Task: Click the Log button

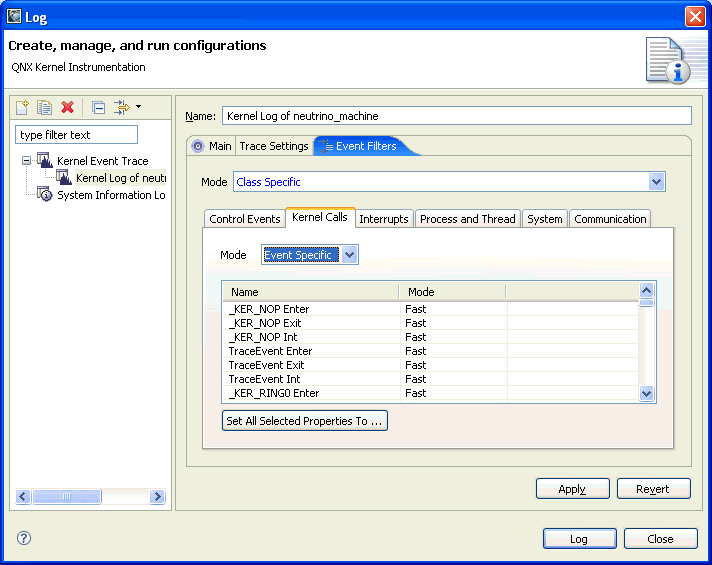Action: click(579, 539)
